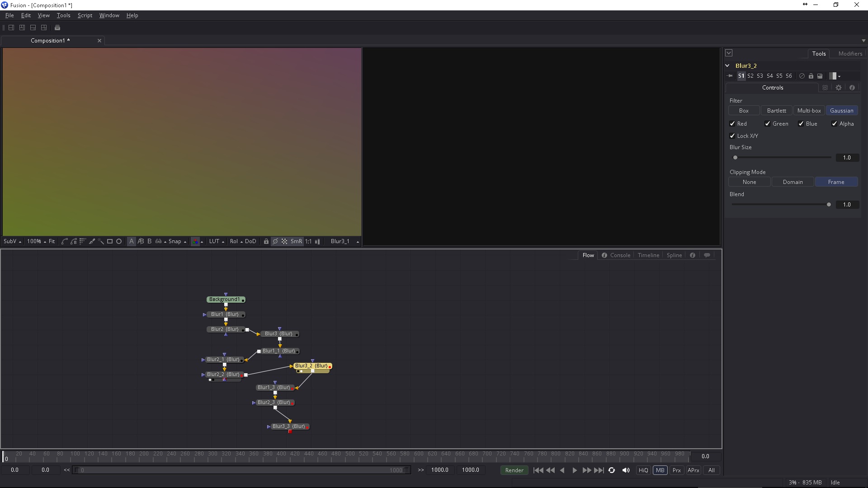
Task: Select the rectangle mask tool
Action: click(x=109, y=241)
